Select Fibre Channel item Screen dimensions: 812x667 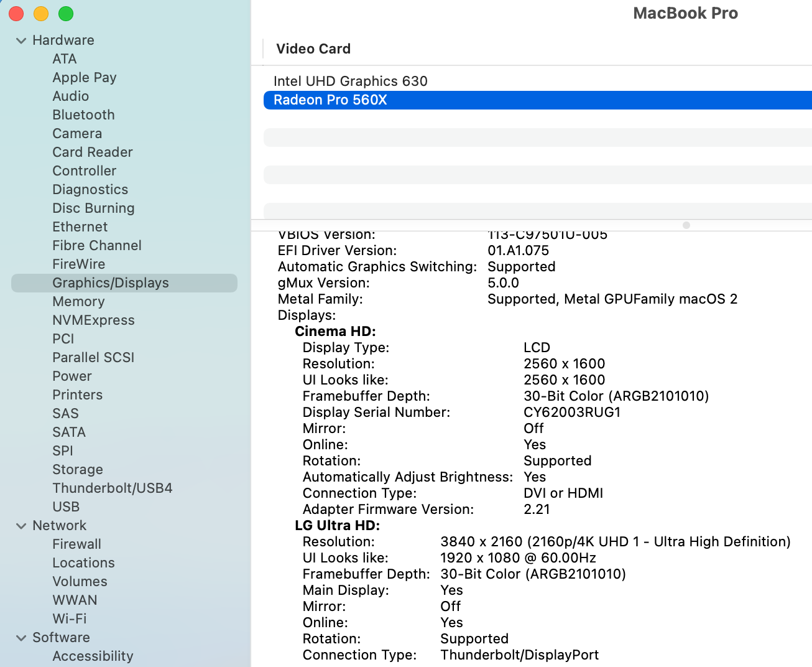coord(97,246)
